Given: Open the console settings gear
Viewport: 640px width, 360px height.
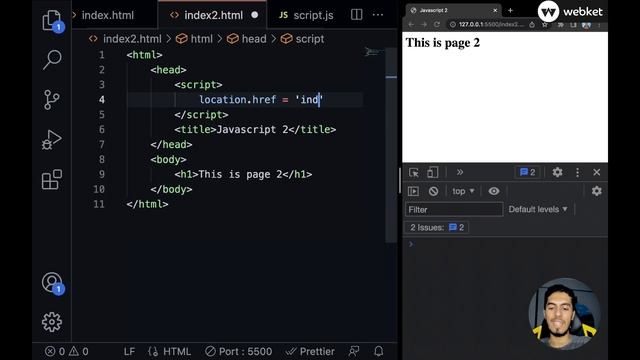Looking at the screenshot, I should 596,191.
